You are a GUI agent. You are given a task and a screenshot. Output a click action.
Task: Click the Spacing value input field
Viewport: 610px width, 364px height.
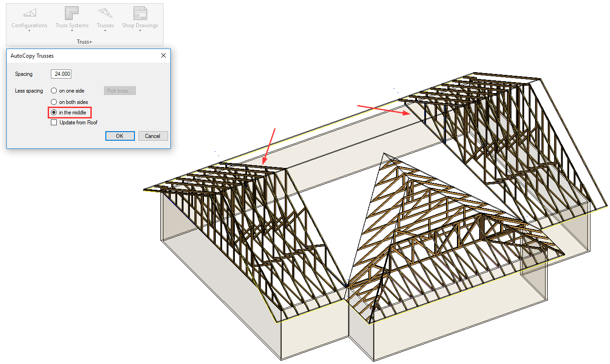(x=61, y=74)
